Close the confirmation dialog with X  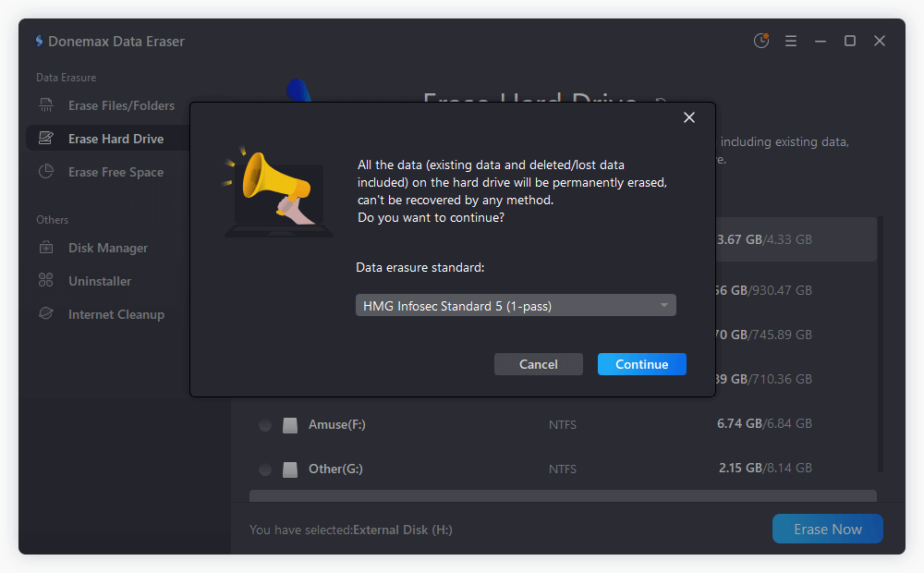click(x=689, y=117)
